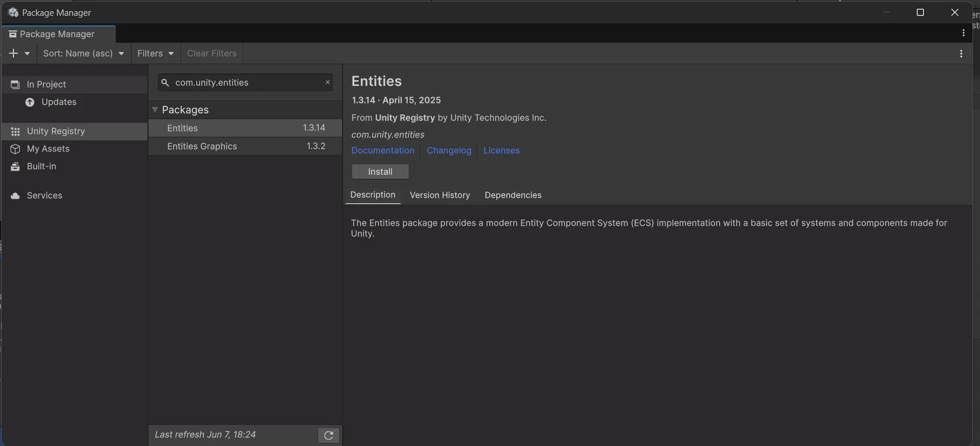Viewport: 980px width, 446px height.
Task: Click the 1.3.14 · April 15, 2025 text
Action: pos(396,100)
